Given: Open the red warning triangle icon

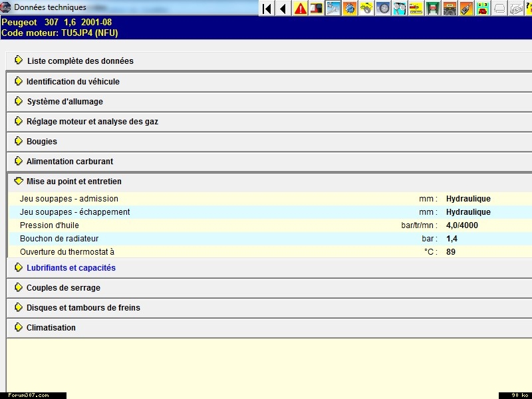Looking at the screenshot, I should 300,8.
